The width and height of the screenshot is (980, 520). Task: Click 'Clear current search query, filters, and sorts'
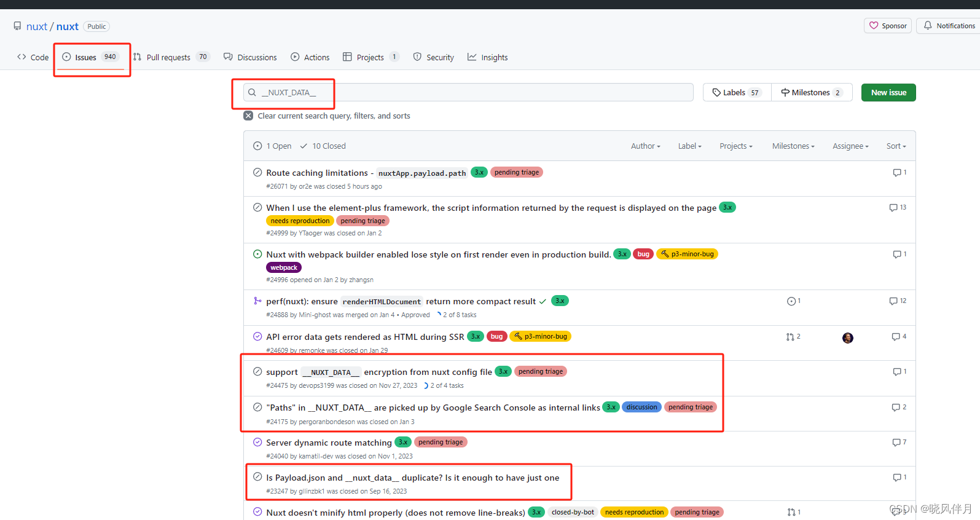(x=334, y=116)
